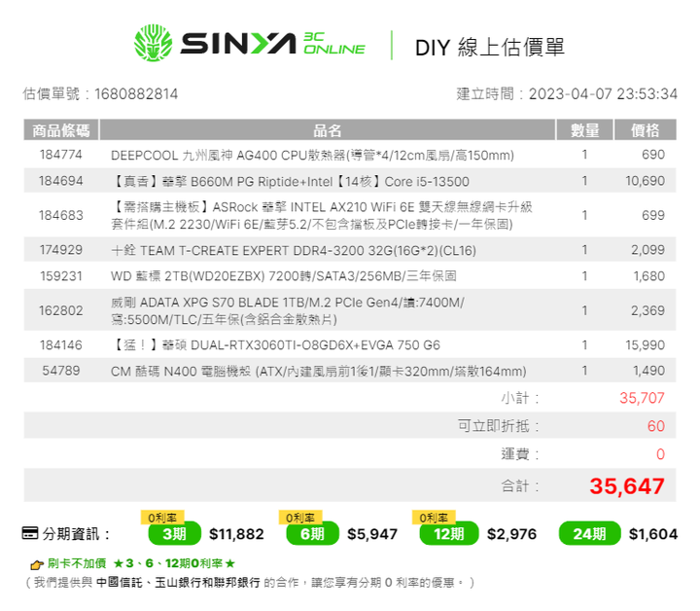The height and width of the screenshot is (611, 700).
Task: Click the 中國信託、玉山銀行和聯邦銀行 bank note
Action: point(178,583)
